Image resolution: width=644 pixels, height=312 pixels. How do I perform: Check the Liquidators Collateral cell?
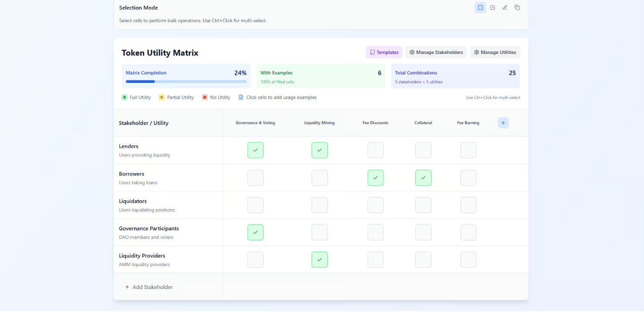click(423, 205)
